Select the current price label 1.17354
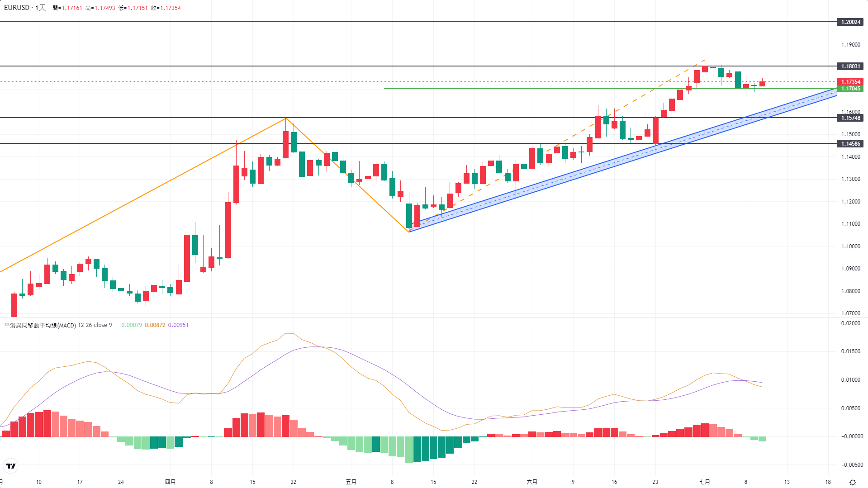 850,82
